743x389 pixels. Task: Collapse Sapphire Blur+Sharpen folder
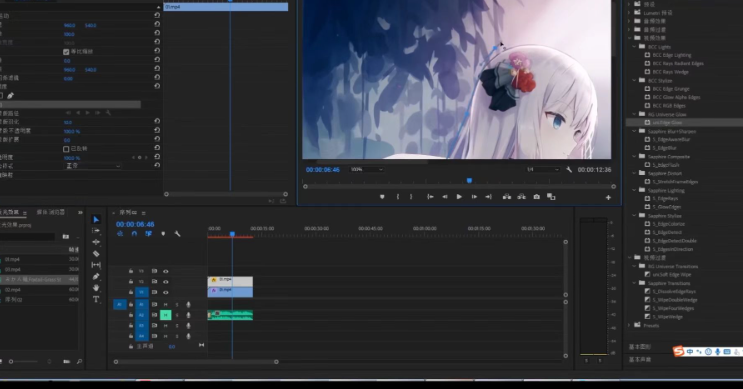(x=634, y=131)
